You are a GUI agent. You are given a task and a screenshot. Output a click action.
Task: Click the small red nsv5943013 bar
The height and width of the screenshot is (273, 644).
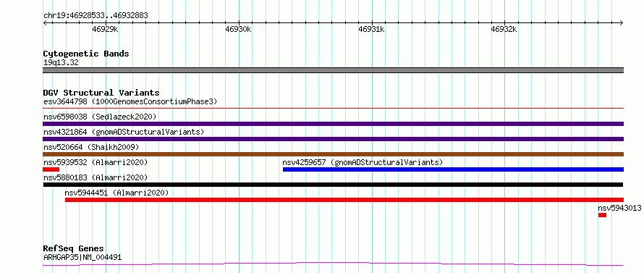pos(602,215)
